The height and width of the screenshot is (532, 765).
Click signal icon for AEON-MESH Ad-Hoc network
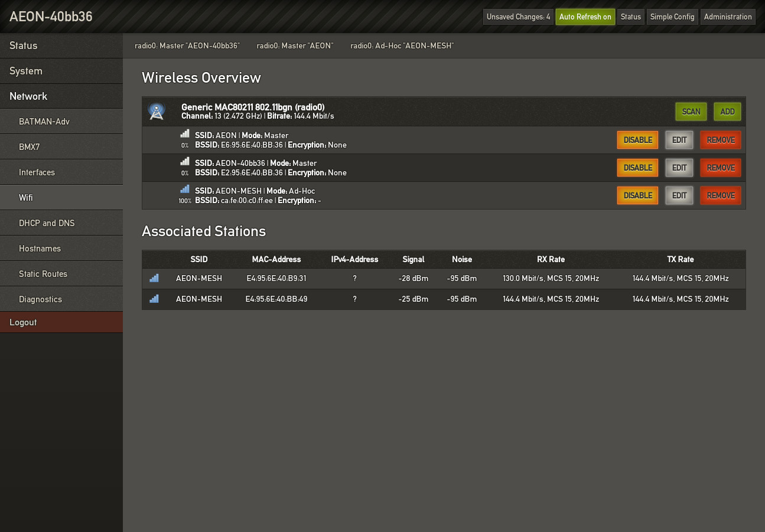click(x=185, y=190)
